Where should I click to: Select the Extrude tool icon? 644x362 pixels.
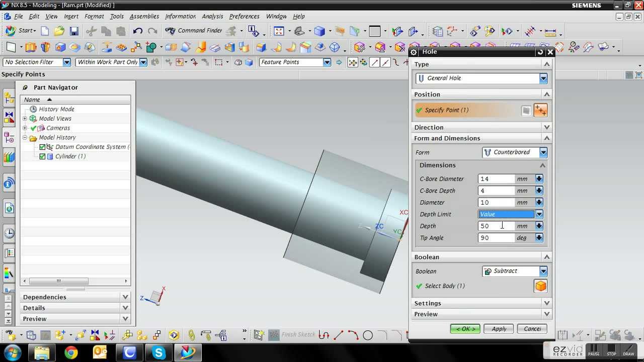tap(31, 47)
